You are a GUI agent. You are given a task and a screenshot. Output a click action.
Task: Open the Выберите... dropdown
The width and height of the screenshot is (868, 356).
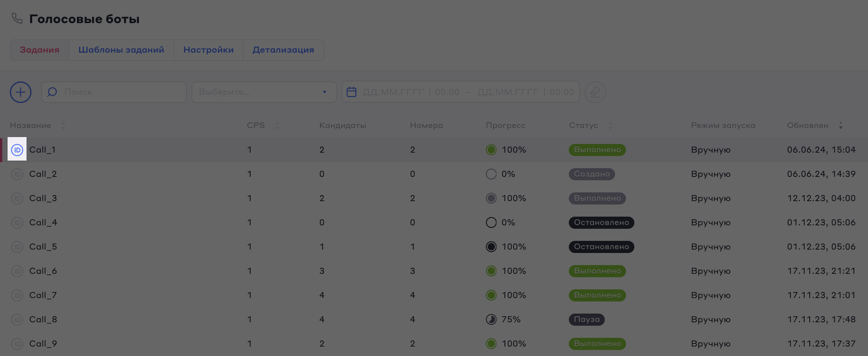coord(264,92)
